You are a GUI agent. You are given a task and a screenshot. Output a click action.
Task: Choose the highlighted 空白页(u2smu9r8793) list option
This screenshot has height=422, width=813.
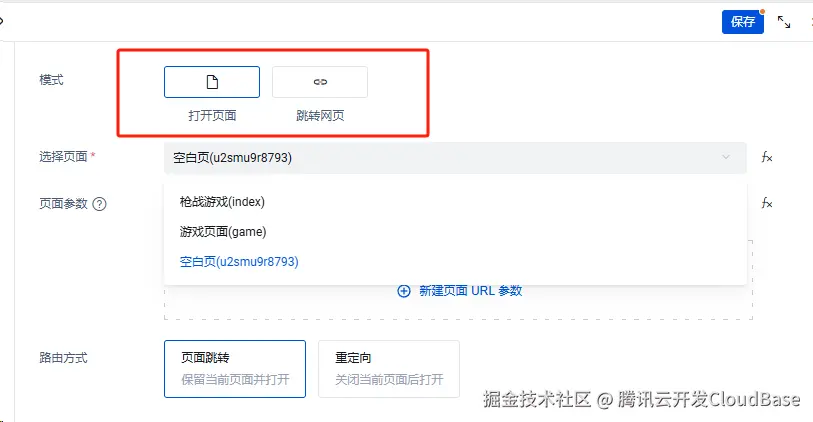(x=455, y=262)
